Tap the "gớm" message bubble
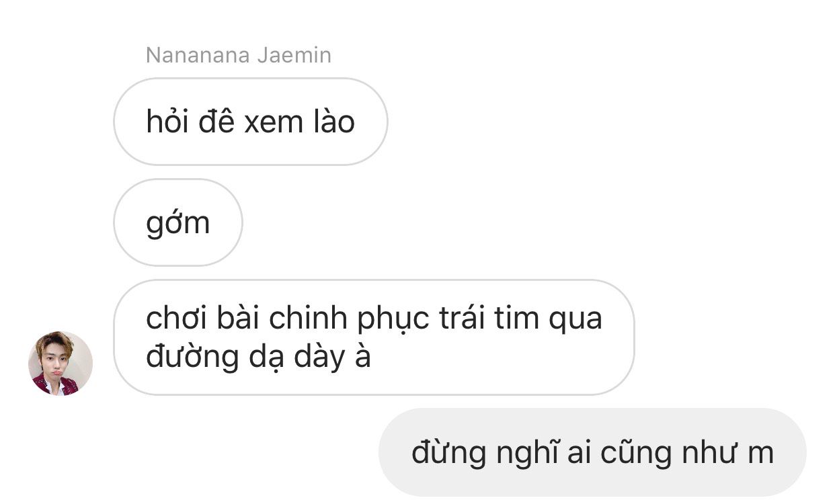This screenshot has height=504, width=835. (x=178, y=222)
